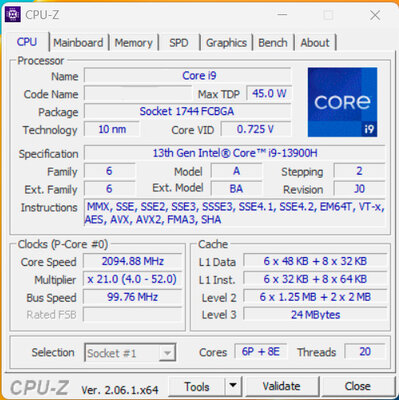The width and height of the screenshot is (399, 400).
Task: Switch to the Mainboard tab
Action: click(78, 43)
